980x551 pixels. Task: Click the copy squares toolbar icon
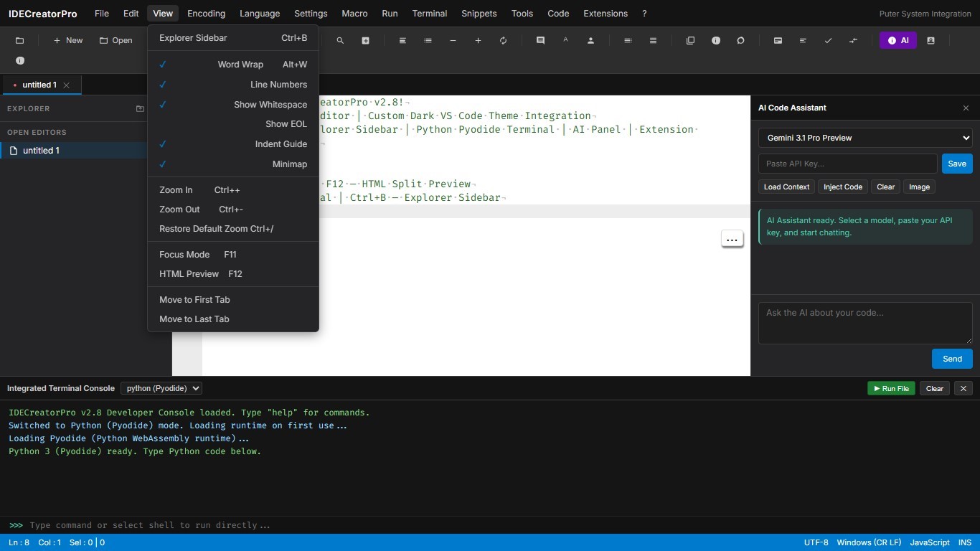coord(690,40)
